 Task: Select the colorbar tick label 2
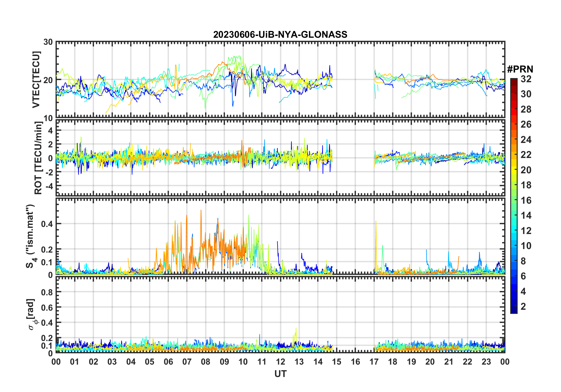523,307
